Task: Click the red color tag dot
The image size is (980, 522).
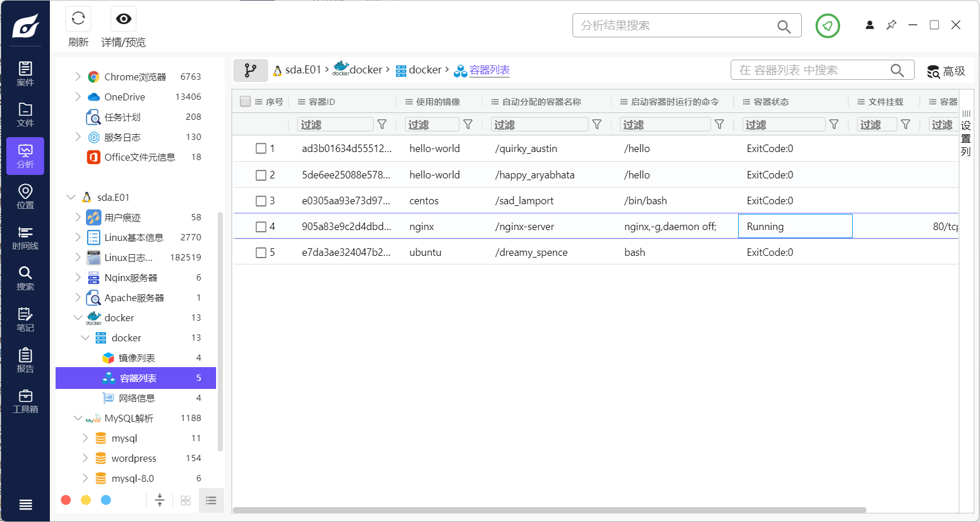Action: pyautogui.click(x=66, y=500)
